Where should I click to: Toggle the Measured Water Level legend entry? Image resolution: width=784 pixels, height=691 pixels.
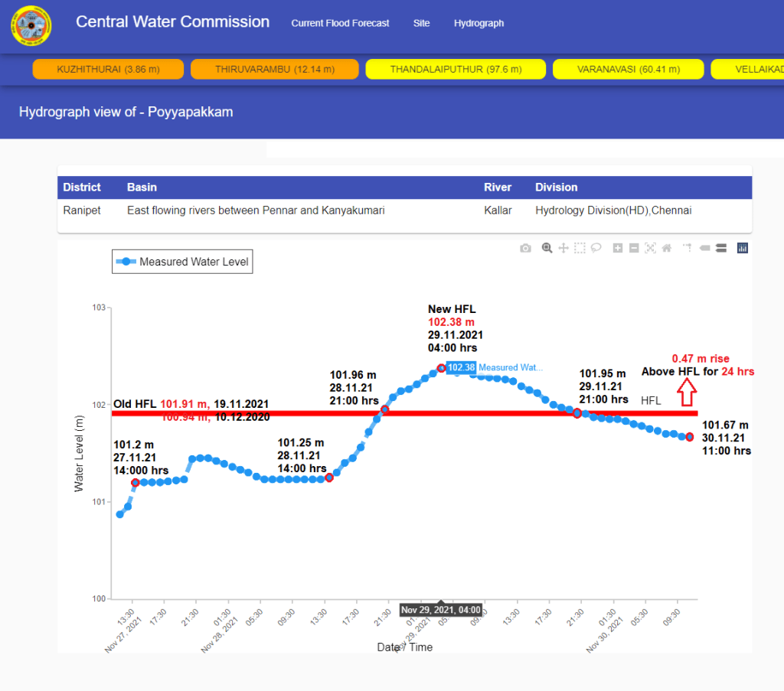[182, 262]
